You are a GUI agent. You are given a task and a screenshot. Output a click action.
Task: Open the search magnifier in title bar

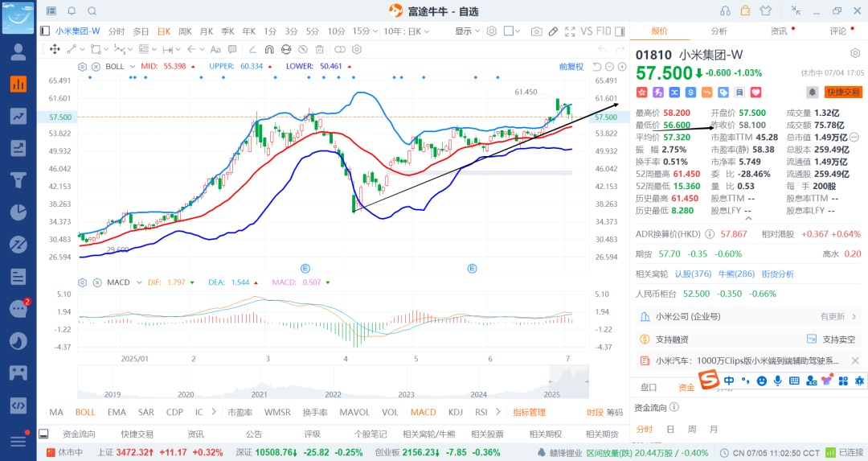pos(92,11)
